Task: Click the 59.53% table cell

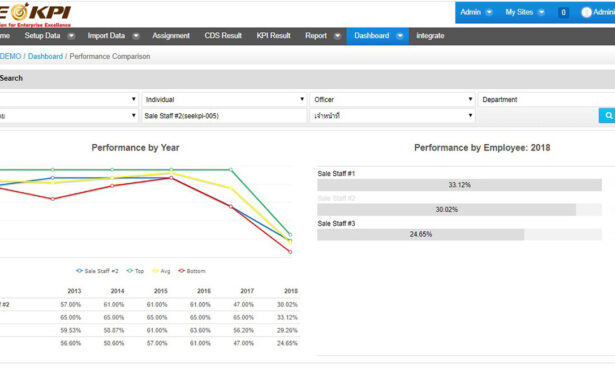Action: click(x=71, y=330)
